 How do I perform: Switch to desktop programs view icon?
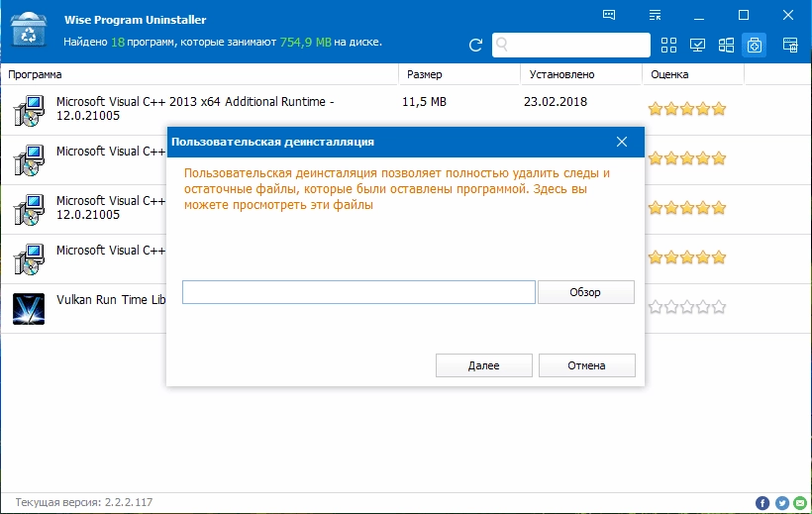coord(697,46)
